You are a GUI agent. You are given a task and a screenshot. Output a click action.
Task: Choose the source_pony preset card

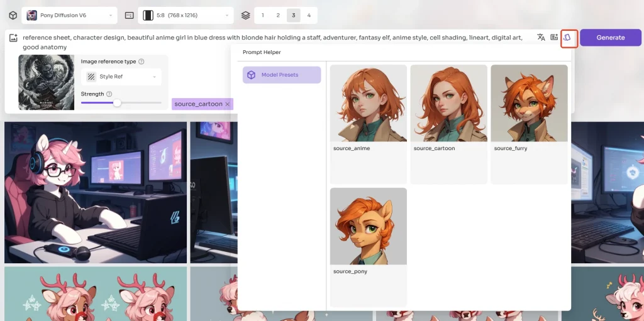(x=369, y=247)
